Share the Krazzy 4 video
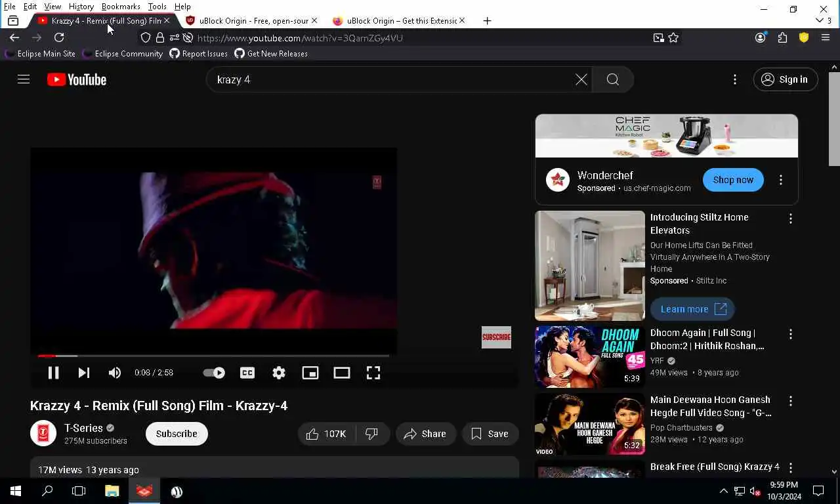The width and height of the screenshot is (840, 504). pyautogui.click(x=425, y=434)
